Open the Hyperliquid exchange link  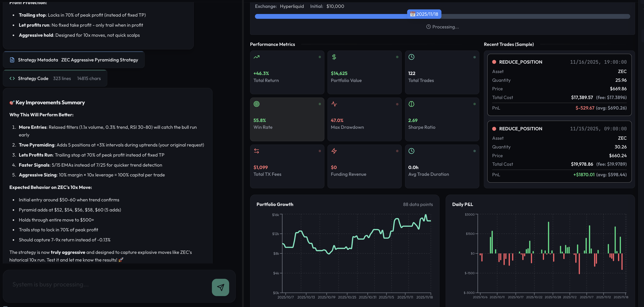point(292,6)
